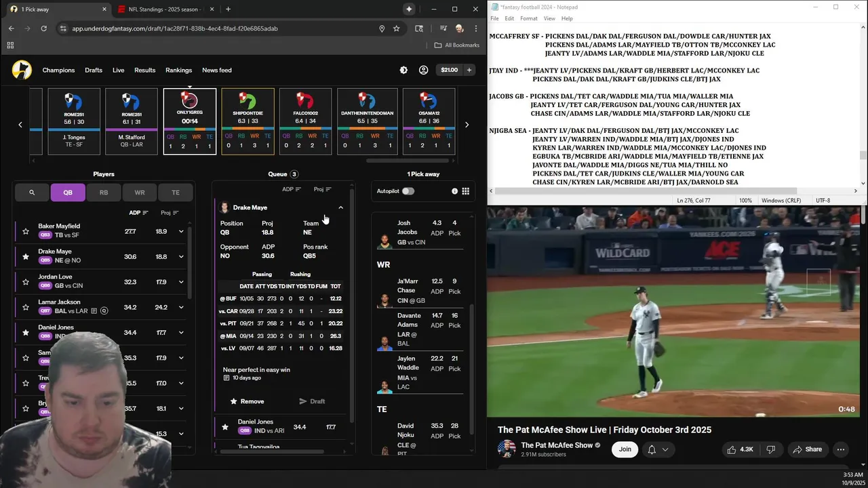Star Baker Mayfield to queue
Image resolution: width=868 pixels, height=488 pixels.
[x=26, y=231]
